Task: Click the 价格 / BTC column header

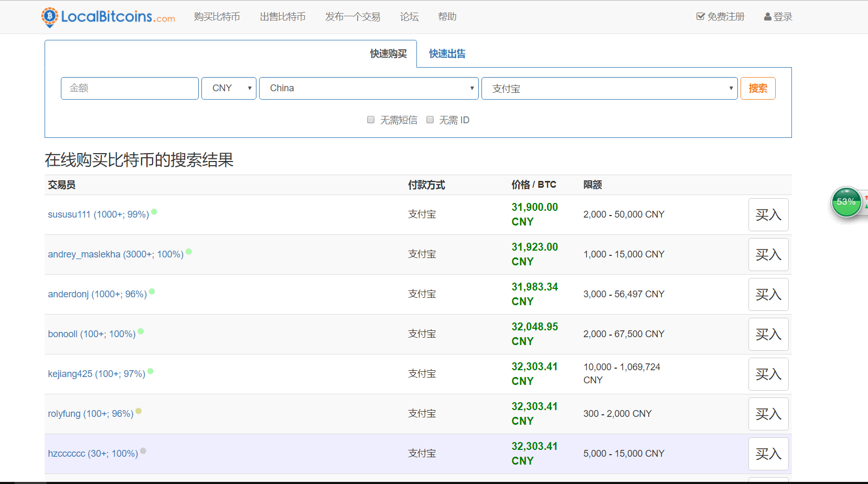Action: coord(534,185)
